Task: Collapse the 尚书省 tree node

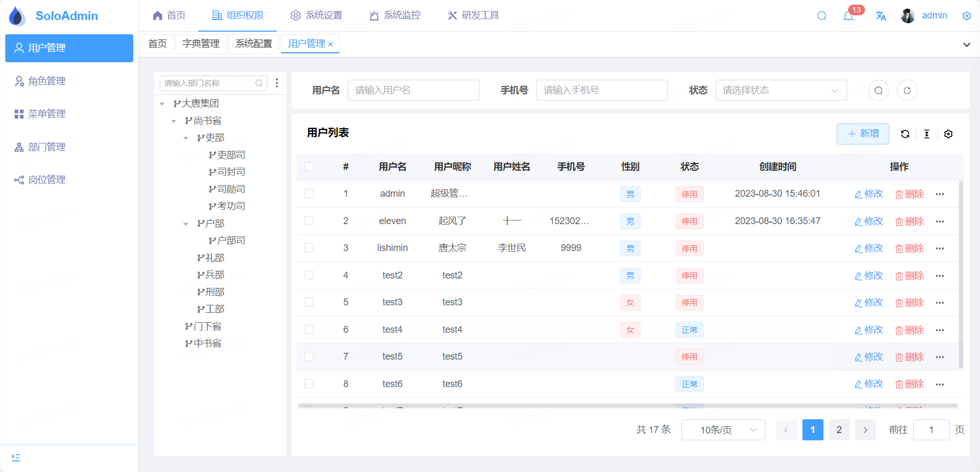Action: click(x=174, y=121)
